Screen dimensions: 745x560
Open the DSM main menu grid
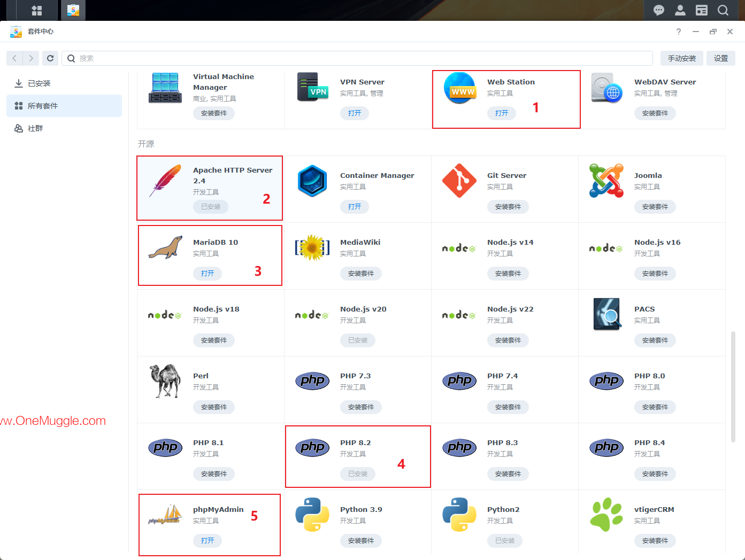(x=37, y=10)
